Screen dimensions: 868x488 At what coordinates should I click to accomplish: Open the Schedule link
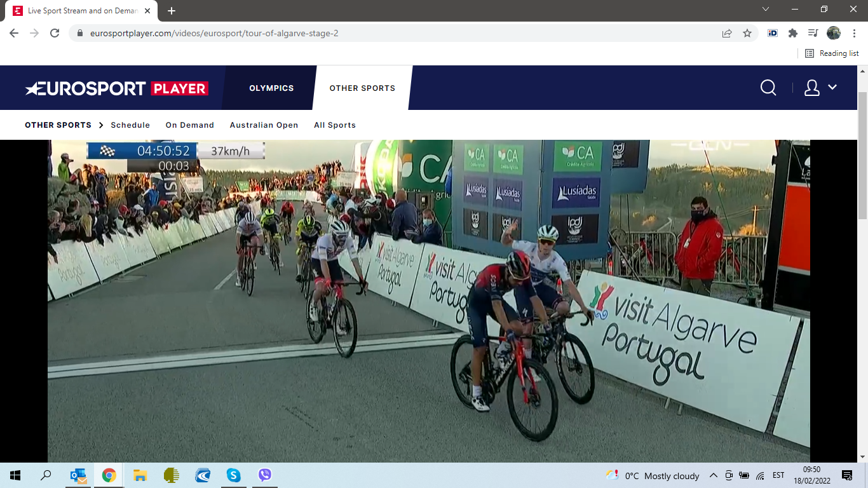click(x=130, y=125)
